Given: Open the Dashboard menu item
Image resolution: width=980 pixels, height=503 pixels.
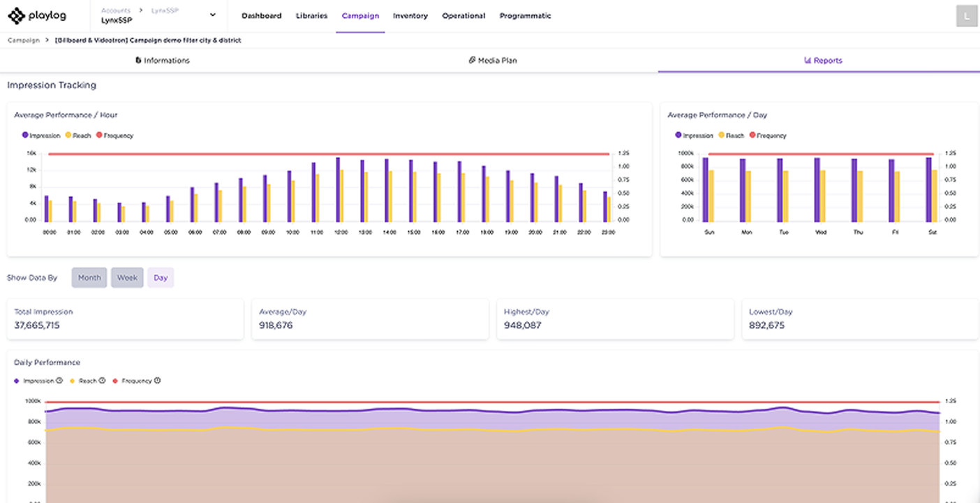Looking at the screenshot, I should click(x=261, y=15).
